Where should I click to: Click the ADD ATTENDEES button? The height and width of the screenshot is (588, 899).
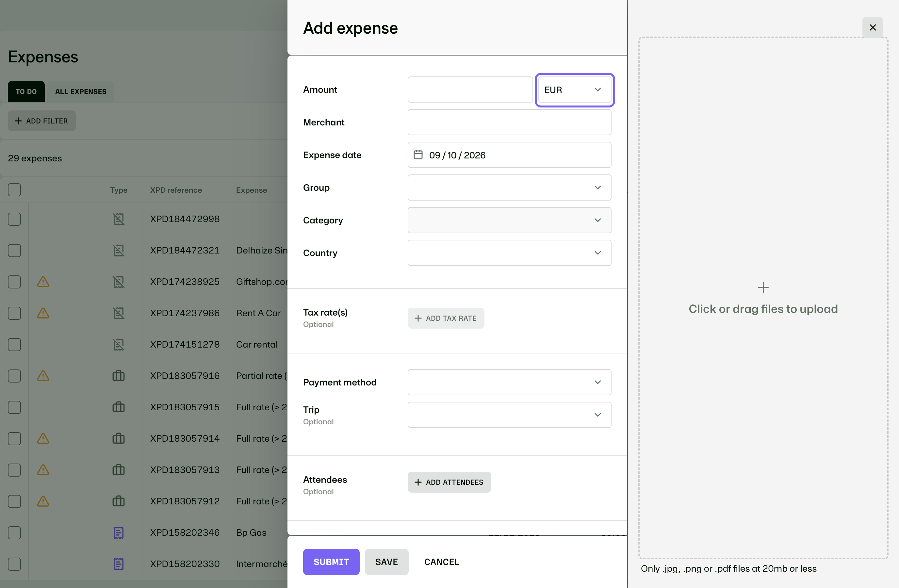(449, 482)
